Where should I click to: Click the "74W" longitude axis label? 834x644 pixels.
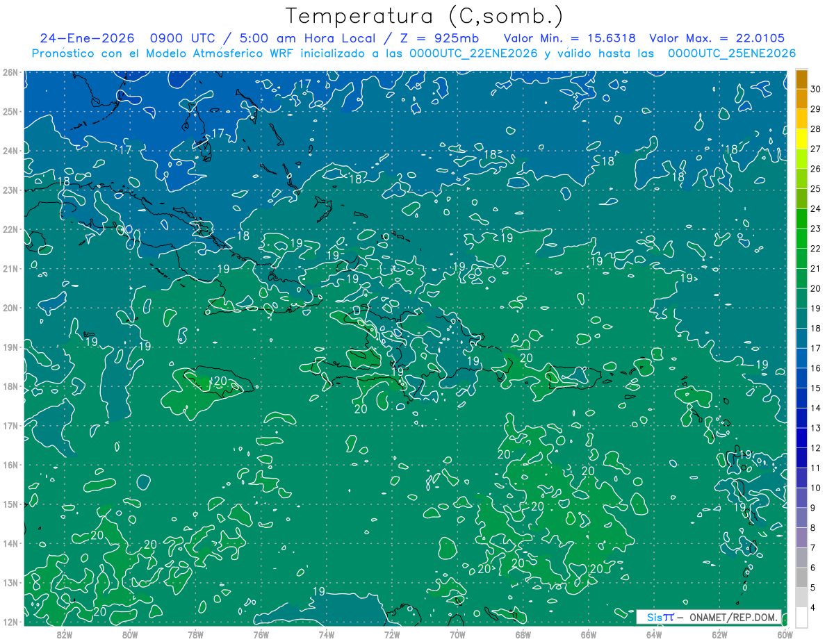coord(327,634)
